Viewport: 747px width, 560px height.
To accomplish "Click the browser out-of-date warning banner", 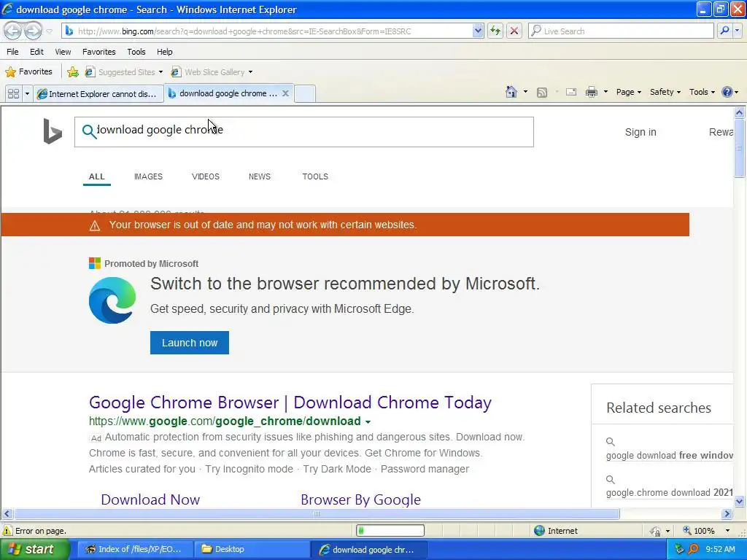I will (345, 225).
